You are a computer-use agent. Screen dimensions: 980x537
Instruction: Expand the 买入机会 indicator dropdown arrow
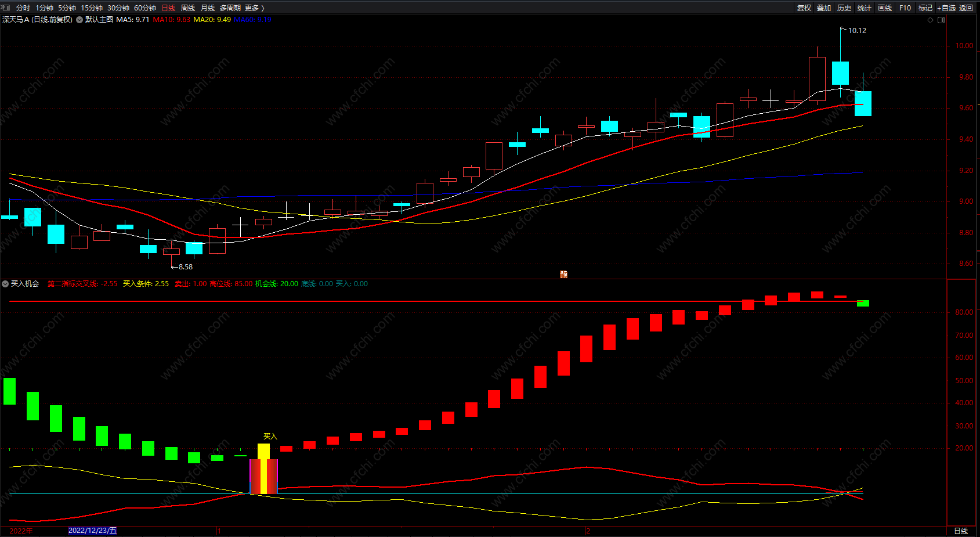5,284
